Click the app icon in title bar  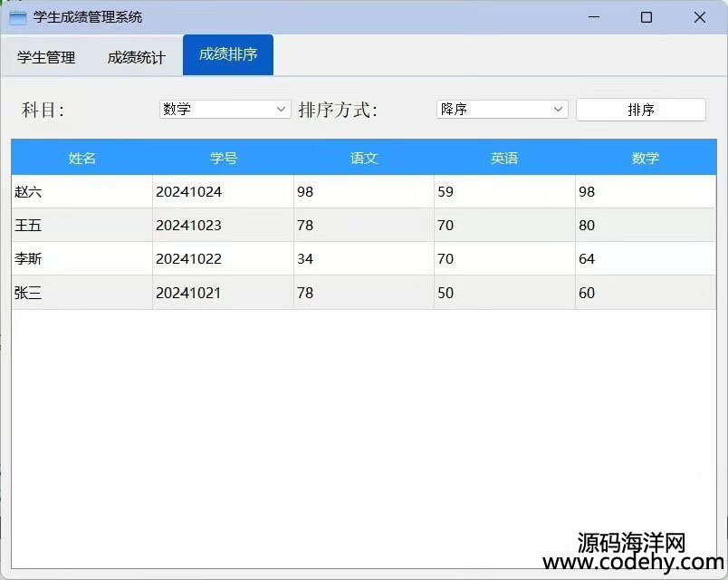click(x=17, y=17)
